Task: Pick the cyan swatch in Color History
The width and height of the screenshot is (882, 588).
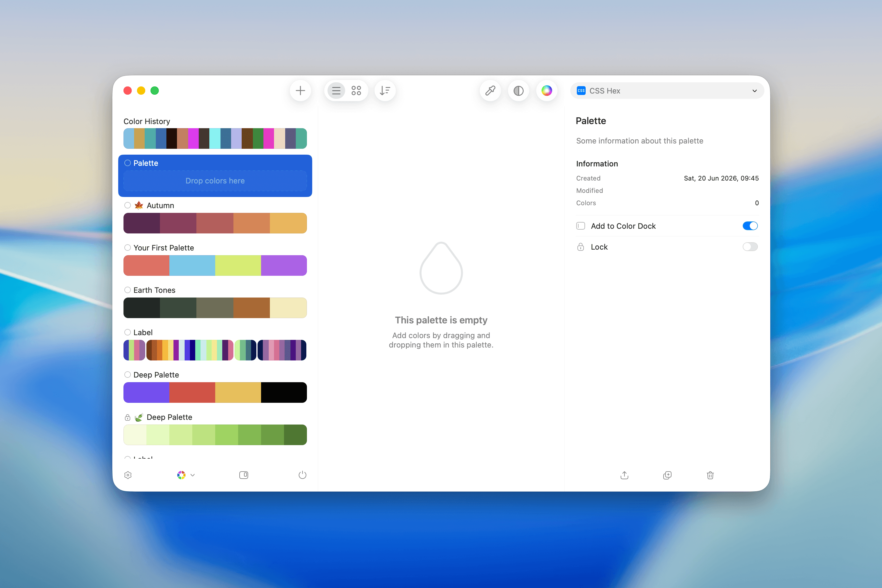Action: (x=215, y=138)
